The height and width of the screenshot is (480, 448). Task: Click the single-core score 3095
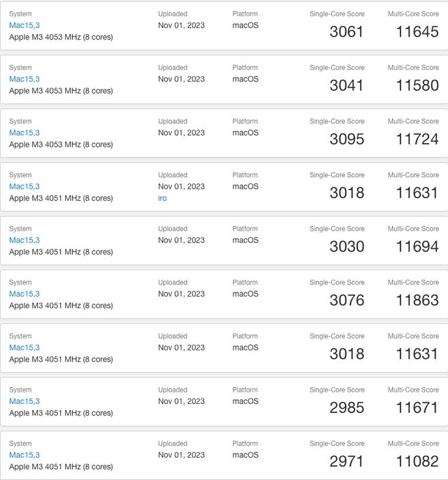347,139
